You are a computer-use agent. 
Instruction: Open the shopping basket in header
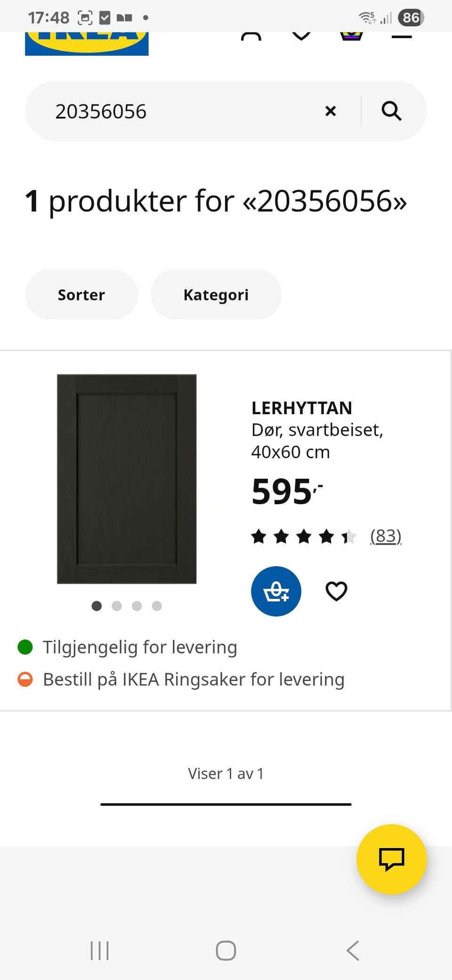pyautogui.click(x=351, y=36)
